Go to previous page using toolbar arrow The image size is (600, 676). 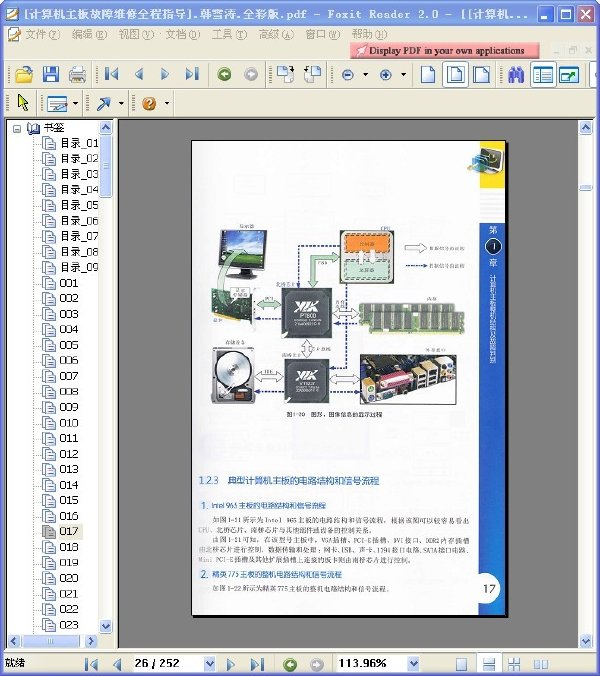point(139,75)
